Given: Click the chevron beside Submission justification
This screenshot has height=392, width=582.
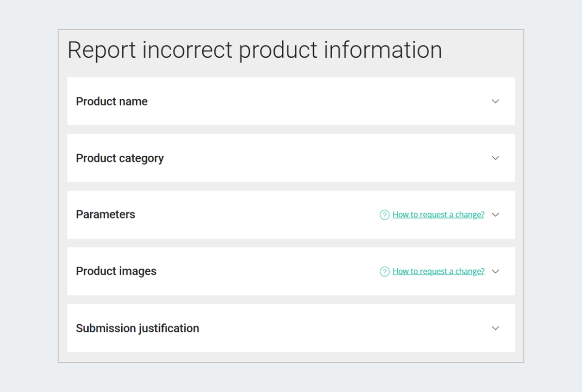Looking at the screenshot, I should tap(495, 328).
